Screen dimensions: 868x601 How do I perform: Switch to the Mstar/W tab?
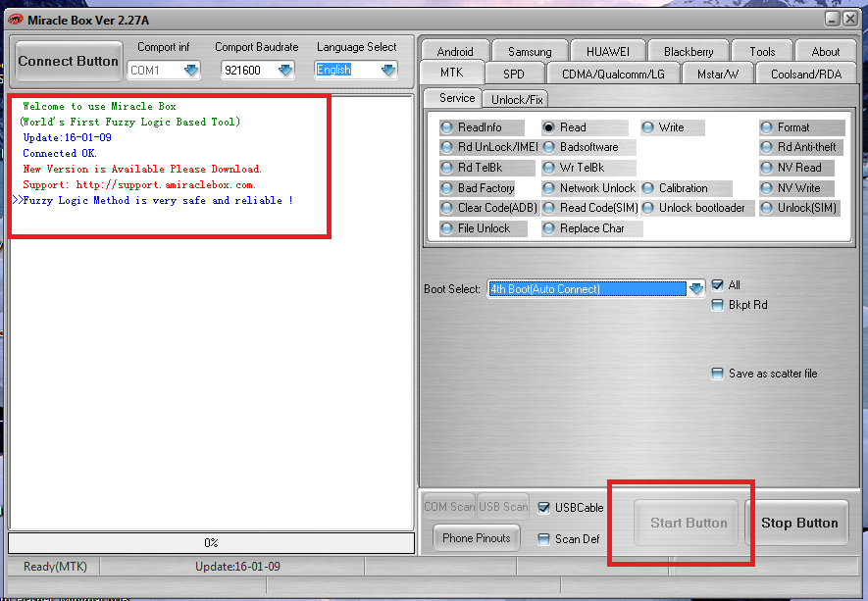coord(718,74)
